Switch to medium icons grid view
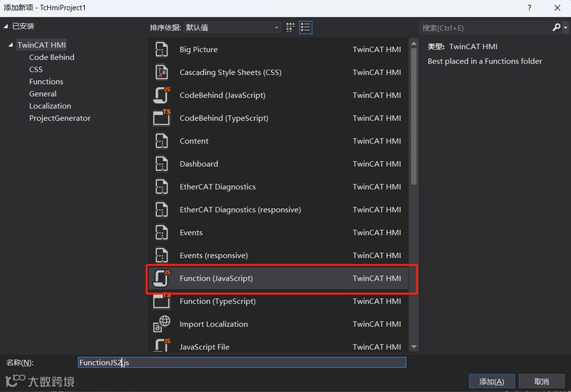This screenshot has height=392, width=571. 290,27
